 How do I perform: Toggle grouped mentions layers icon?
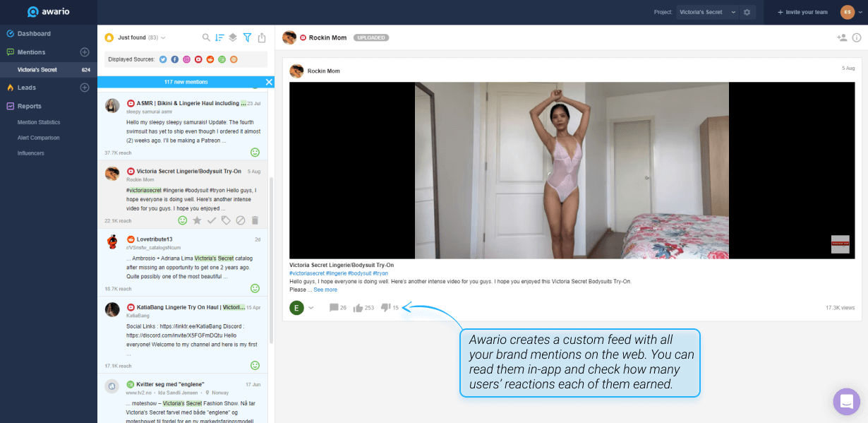point(233,37)
